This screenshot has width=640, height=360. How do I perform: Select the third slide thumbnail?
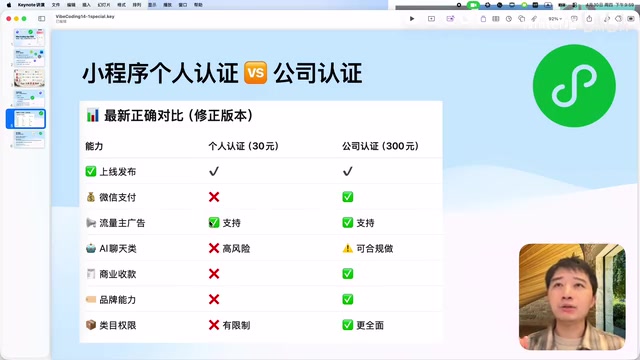point(29,78)
